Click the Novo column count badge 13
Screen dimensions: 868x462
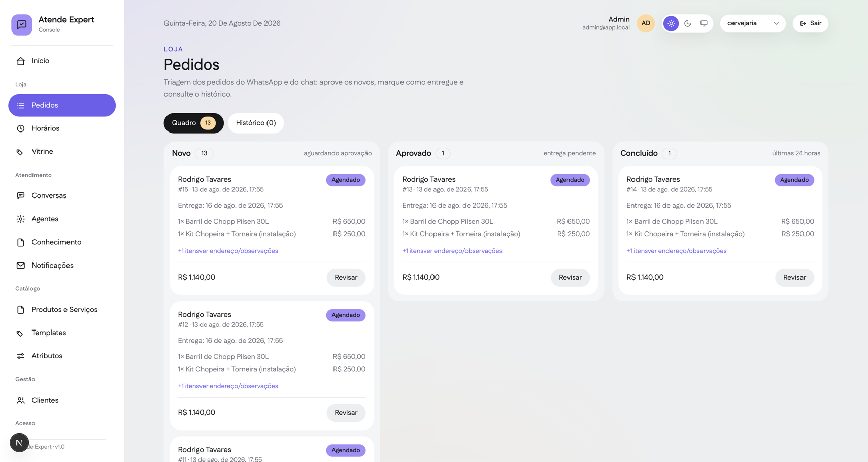[204, 153]
